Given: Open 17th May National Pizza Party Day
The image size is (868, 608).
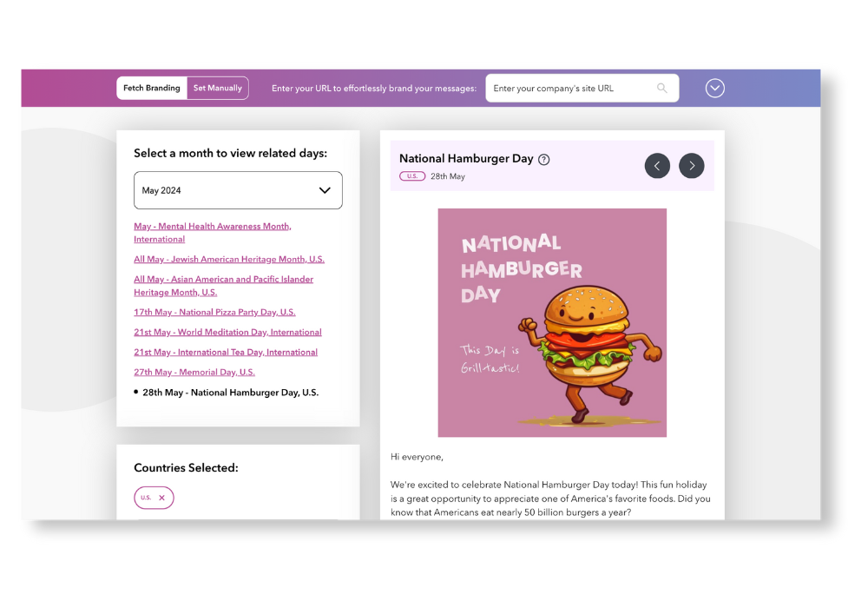Looking at the screenshot, I should [214, 312].
